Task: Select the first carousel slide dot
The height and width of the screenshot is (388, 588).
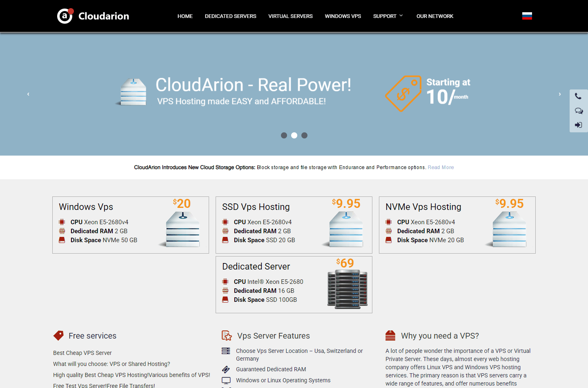Action: tap(284, 135)
